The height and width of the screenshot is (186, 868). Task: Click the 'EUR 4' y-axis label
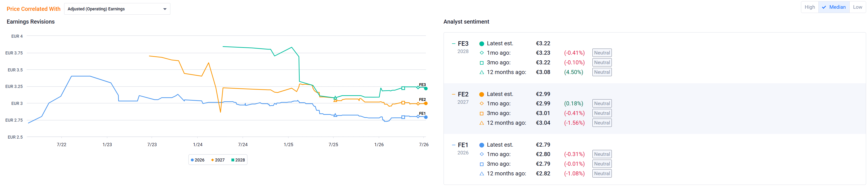coord(17,36)
